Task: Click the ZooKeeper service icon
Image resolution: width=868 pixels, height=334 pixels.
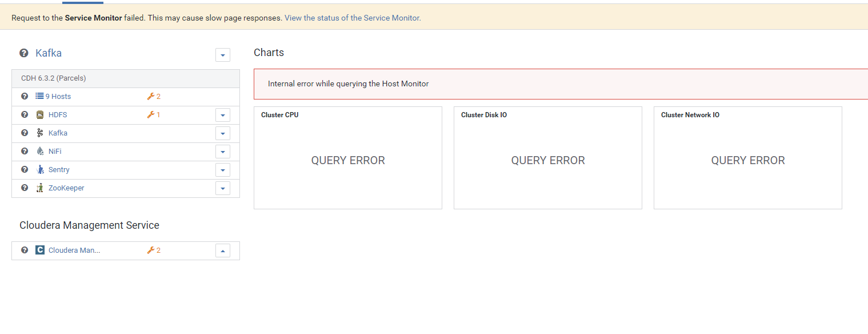Action: [x=39, y=188]
